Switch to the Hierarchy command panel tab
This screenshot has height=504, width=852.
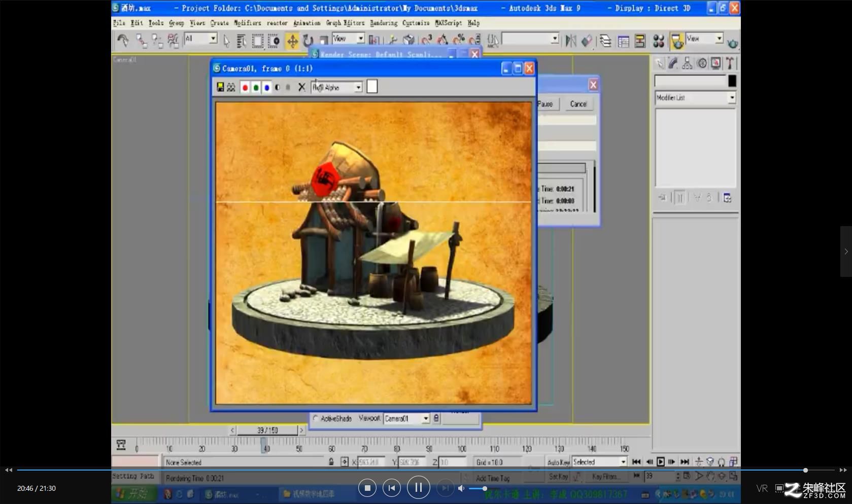click(687, 63)
